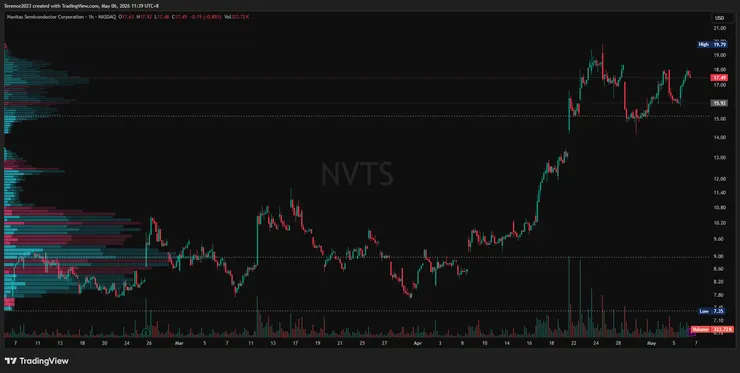
Task: Click the 19.00 price axis value
Action: coord(720,55)
